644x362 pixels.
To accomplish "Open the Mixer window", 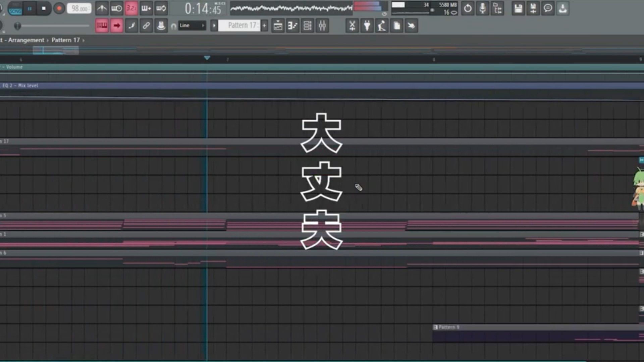I will click(x=322, y=25).
